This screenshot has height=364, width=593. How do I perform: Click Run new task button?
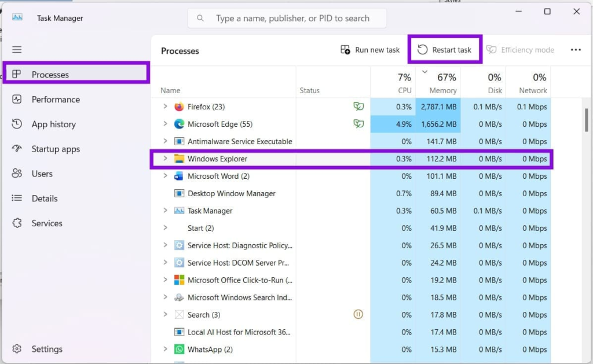point(370,50)
